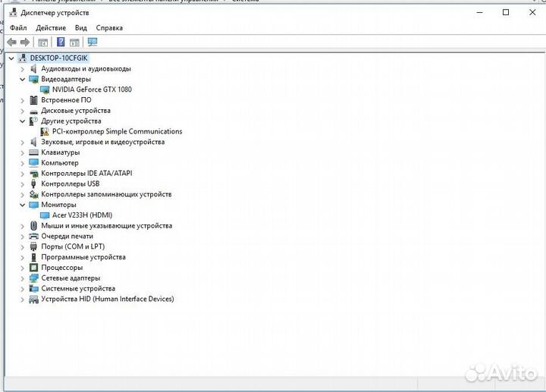Click the warning icon of PCI-контроллер Simple Communications
The width and height of the screenshot is (546, 392).
point(45,131)
